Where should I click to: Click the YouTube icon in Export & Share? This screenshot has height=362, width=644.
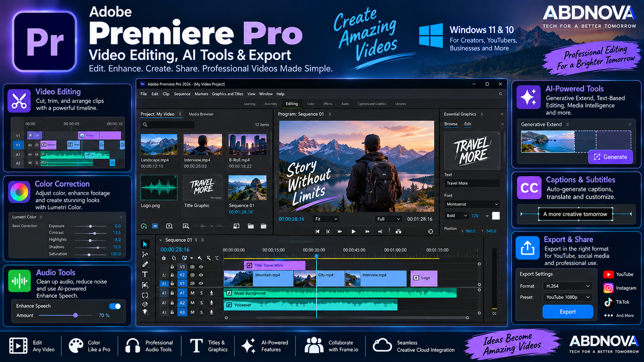pyautogui.click(x=608, y=274)
